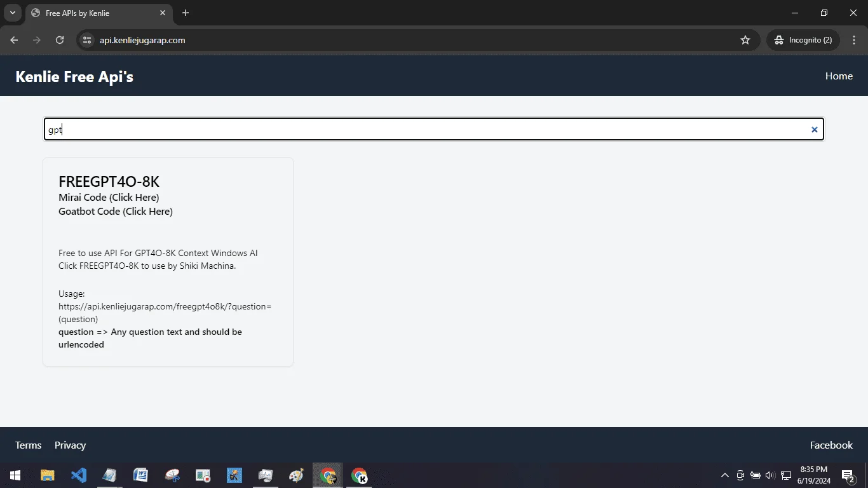Reload the page

(60, 40)
